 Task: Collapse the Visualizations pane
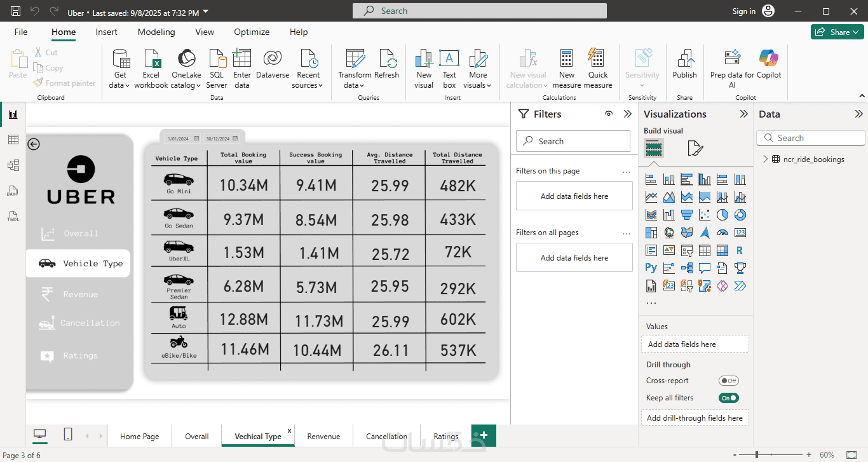click(x=743, y=114)
